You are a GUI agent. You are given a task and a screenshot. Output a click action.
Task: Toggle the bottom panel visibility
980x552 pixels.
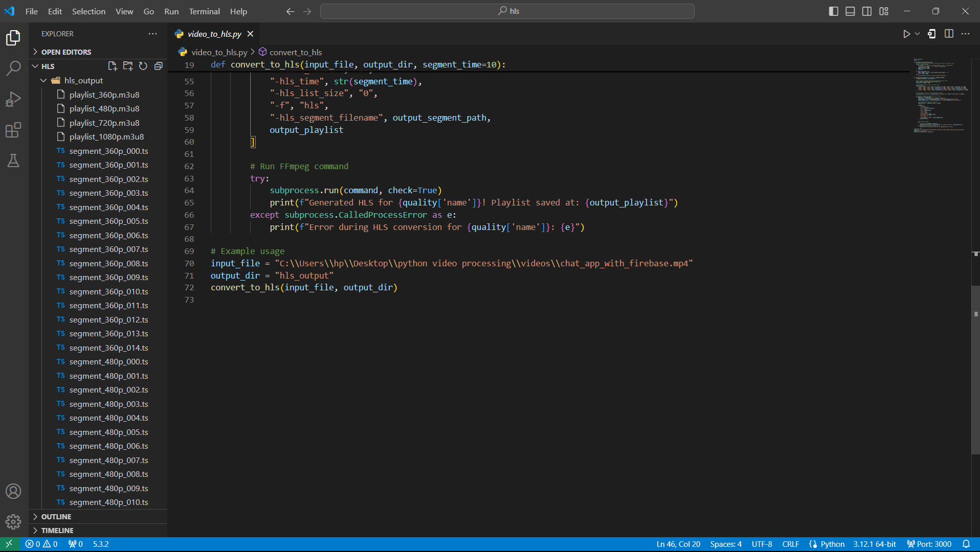click(850, 11)
